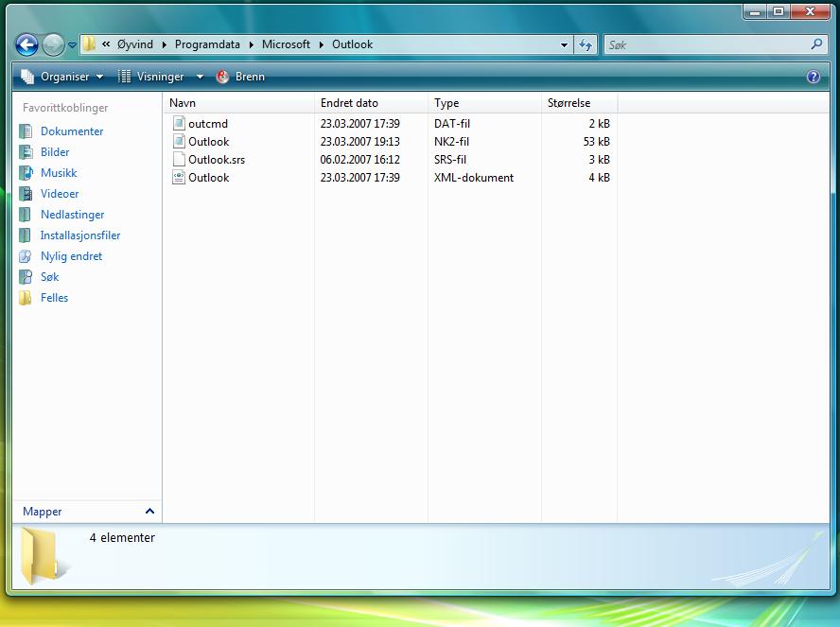
Task: Open the Nedlastinger favorite link
Action: tap(72, 215)
